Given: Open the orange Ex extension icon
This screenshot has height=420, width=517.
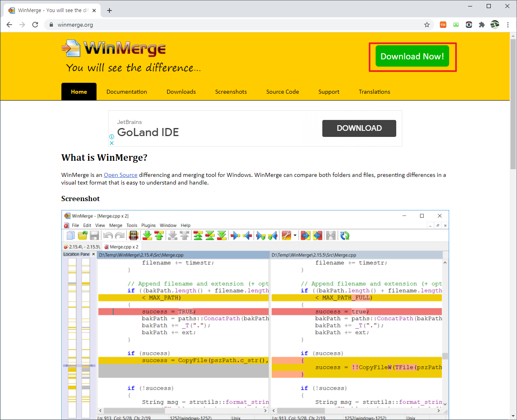Looking at the screenshot, I should (443, 25).
